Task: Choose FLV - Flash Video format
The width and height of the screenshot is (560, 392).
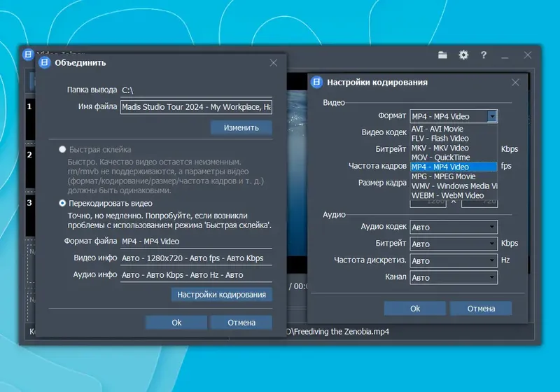Action: (x=454, y=139)
